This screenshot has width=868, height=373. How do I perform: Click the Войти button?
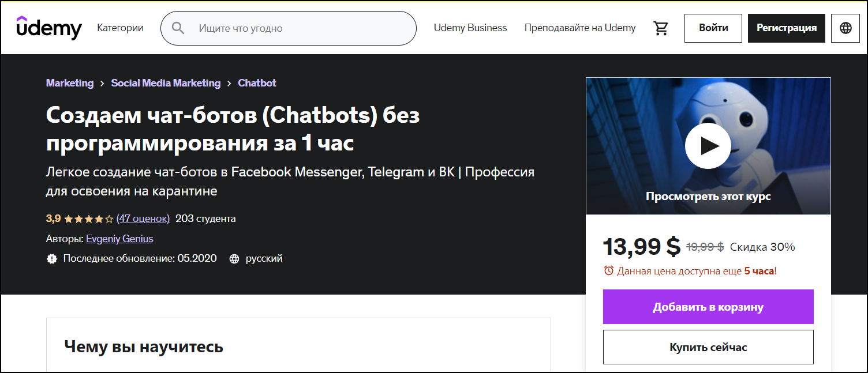point(713,28)
